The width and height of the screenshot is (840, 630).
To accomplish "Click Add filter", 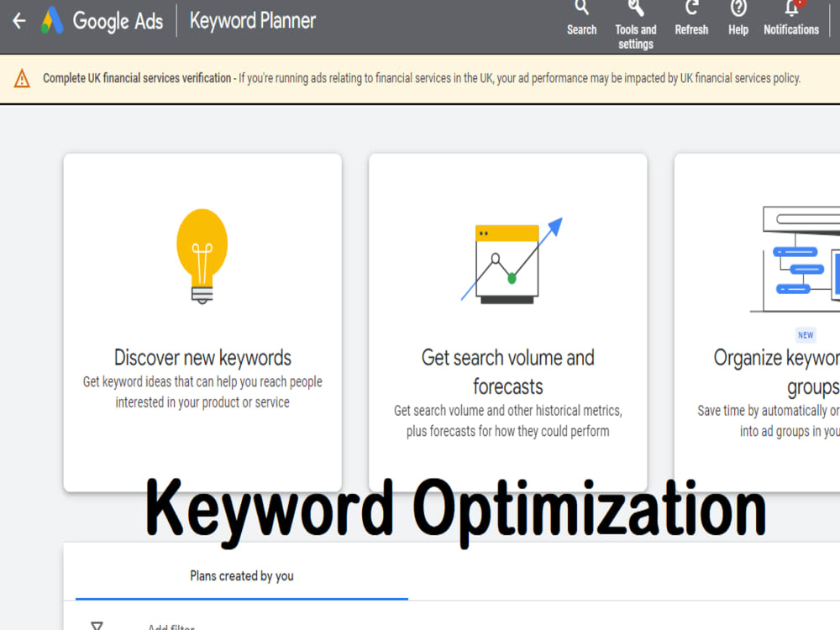I will tap(171, 627).
